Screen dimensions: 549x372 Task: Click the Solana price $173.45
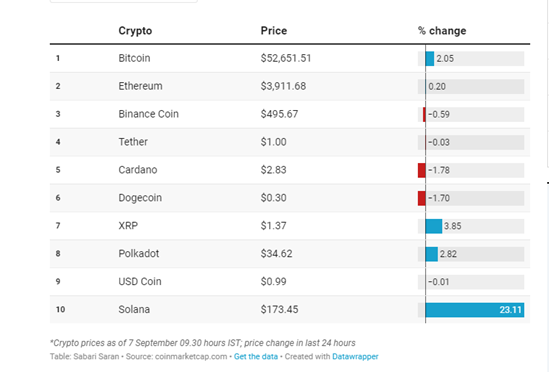tap(279, 310)
